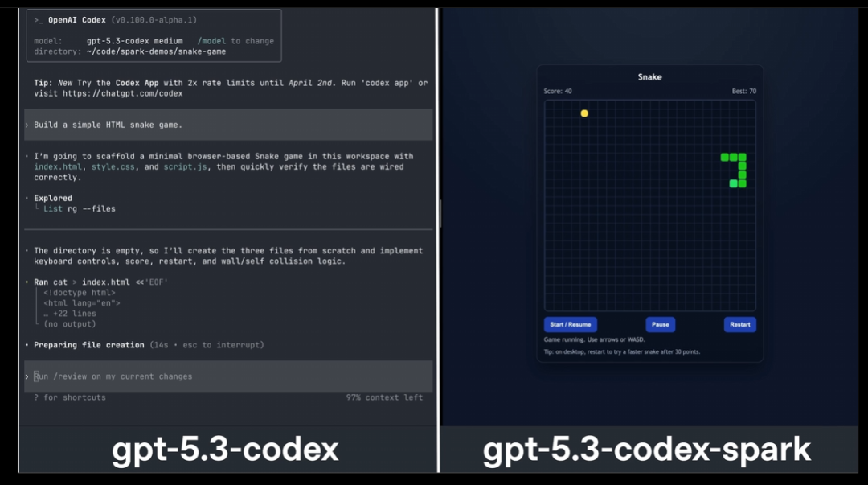Click the yellow food dot on the grid
This screenshot has height=485, width=868.
[x=584, y=113]
